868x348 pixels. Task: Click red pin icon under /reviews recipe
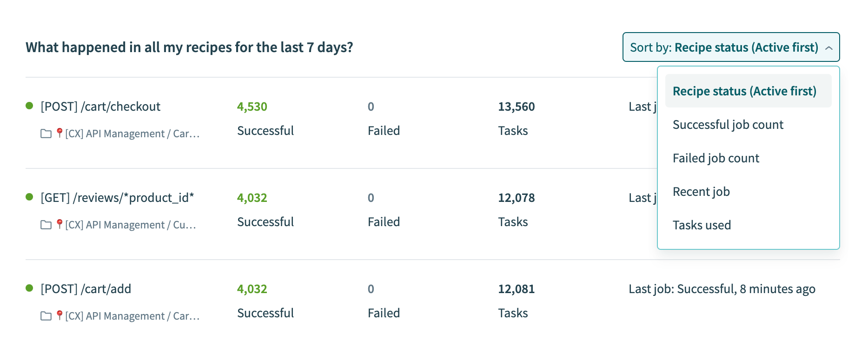point(60,224)
